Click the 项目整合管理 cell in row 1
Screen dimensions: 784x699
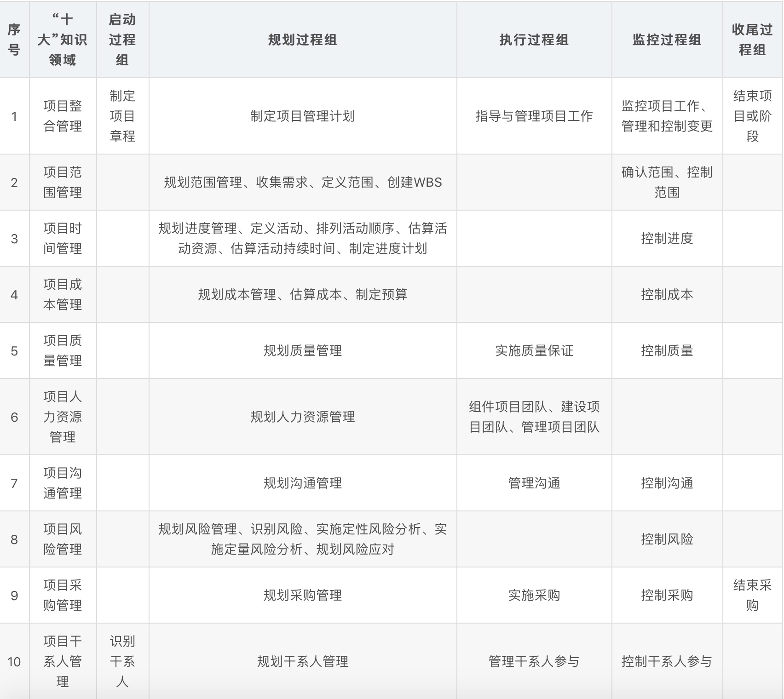(x=63, y=116)
